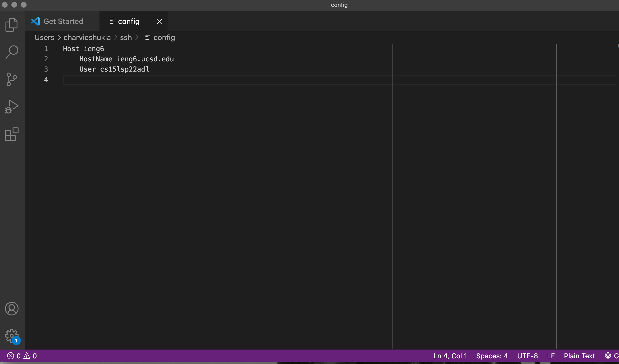The width and height of the screenshot is (619, 364).
Task: Click the feedback broadcast icon in status bar
Action: click(608, 356)
